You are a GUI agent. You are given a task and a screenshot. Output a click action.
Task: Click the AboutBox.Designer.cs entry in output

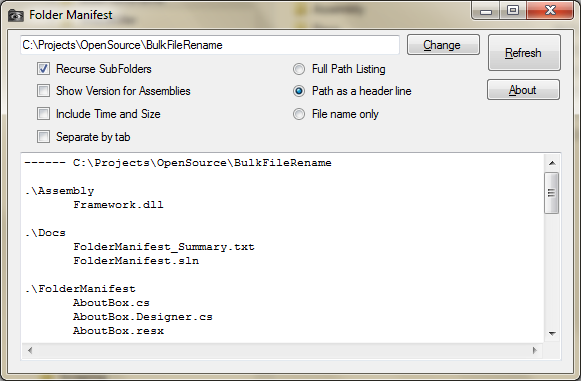(143, 317)
